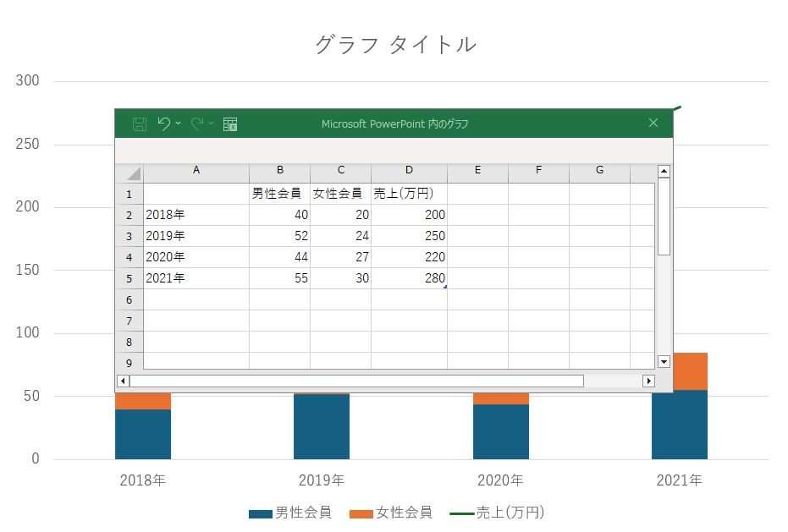Select row 5 header

click(129, 278)
